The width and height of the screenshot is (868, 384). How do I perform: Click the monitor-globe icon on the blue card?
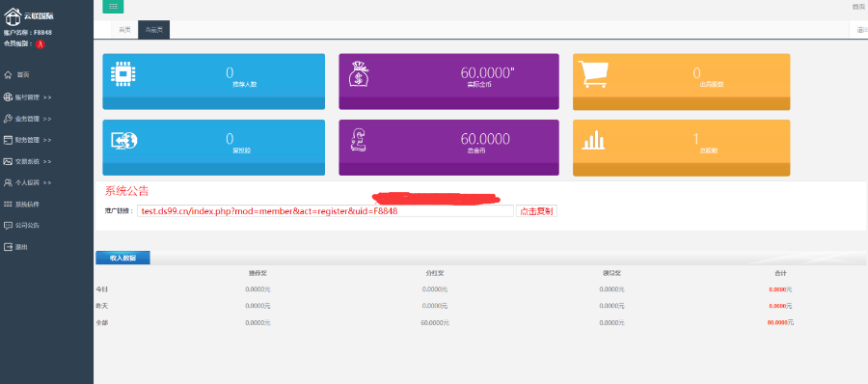point(124,140)
